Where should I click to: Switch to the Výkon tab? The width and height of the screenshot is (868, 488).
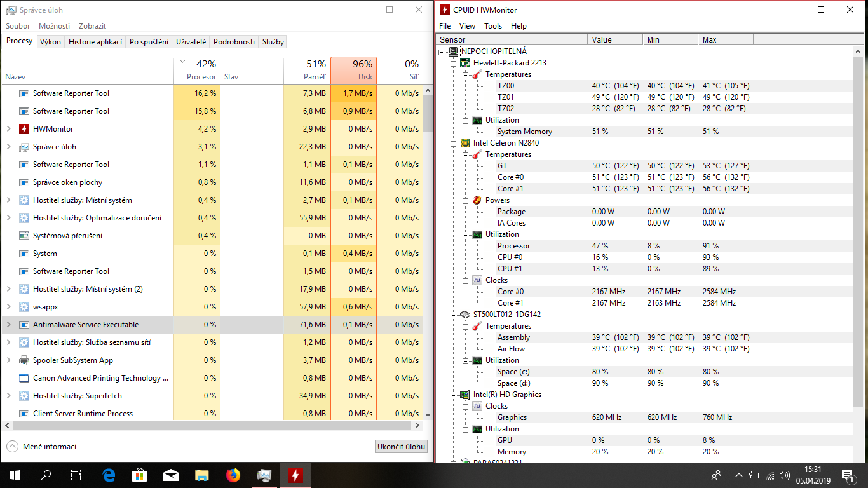[50, 42]
